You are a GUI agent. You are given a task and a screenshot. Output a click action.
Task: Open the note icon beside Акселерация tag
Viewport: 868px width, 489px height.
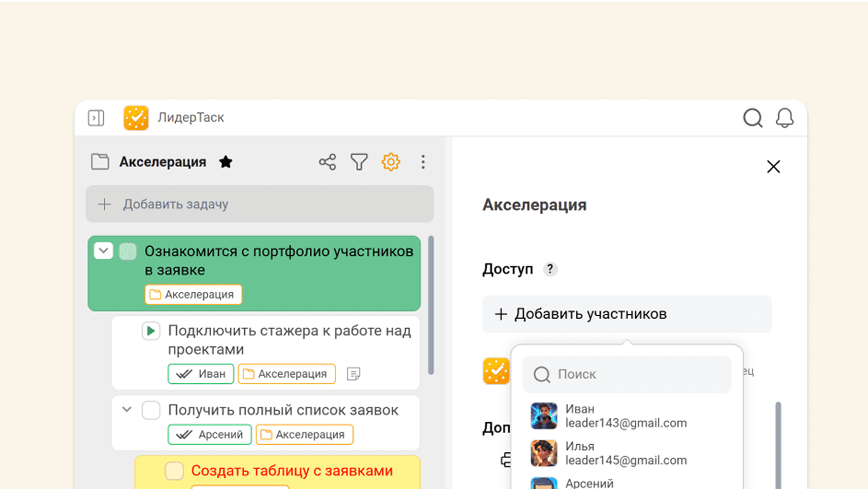[x=355, y=374]
